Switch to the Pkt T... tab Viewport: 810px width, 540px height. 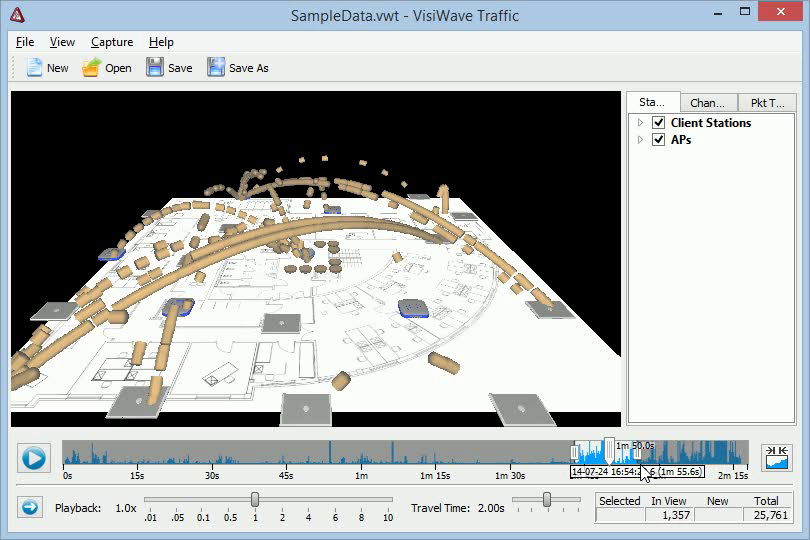pyautogui.click(x=767, y=103)
